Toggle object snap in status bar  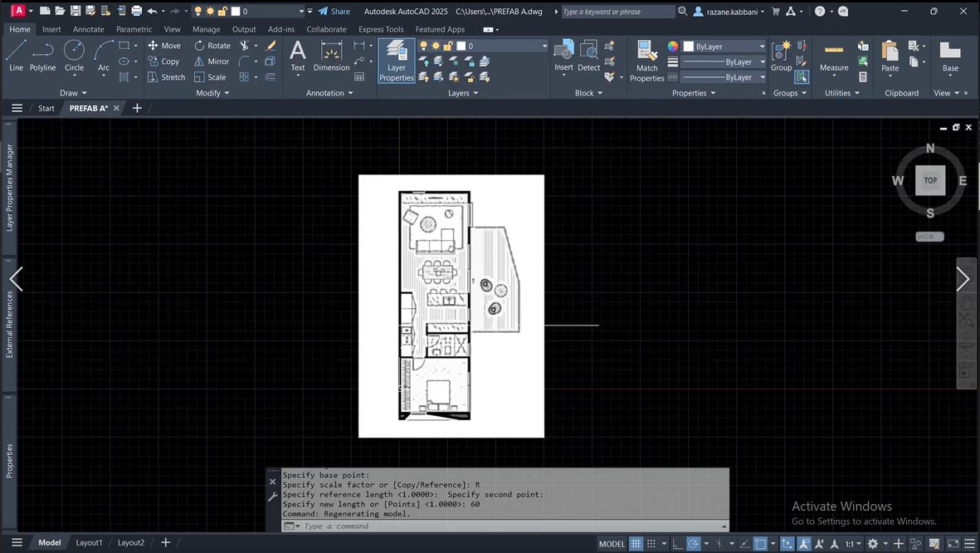click(760, 544)
